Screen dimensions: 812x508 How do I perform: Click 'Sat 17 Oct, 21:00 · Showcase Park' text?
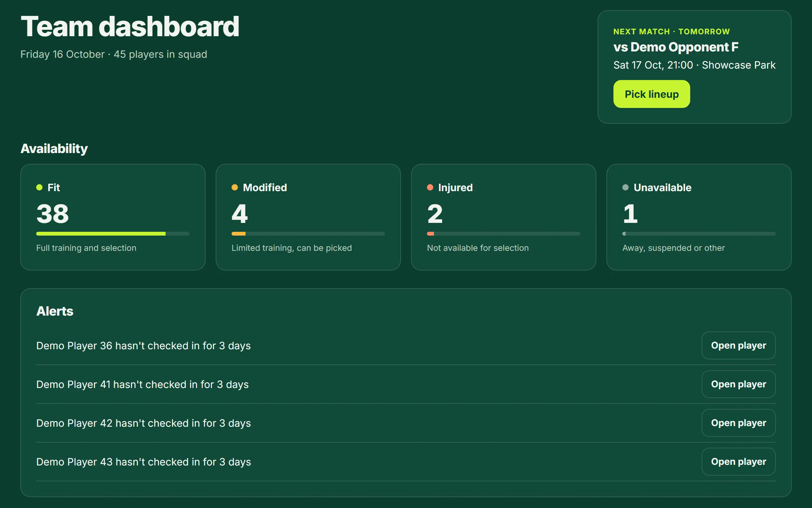[x=694, y=65]
